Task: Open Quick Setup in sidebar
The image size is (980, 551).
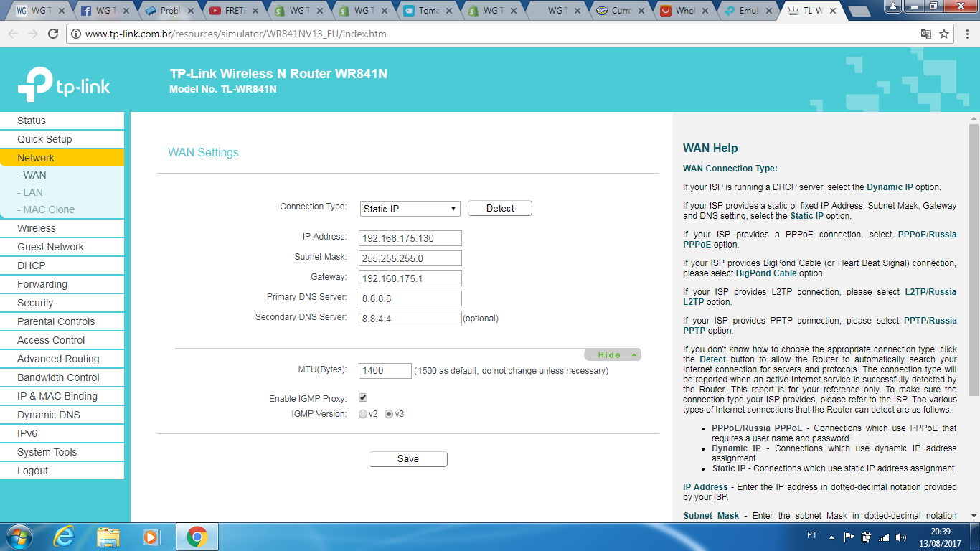Action: pyautogui.click(x=62, y=139)
